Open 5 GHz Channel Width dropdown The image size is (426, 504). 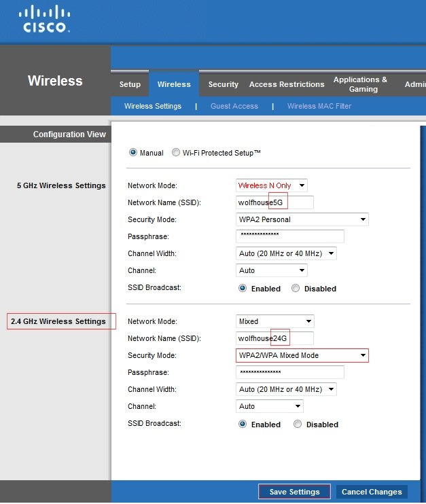[286, 253]
